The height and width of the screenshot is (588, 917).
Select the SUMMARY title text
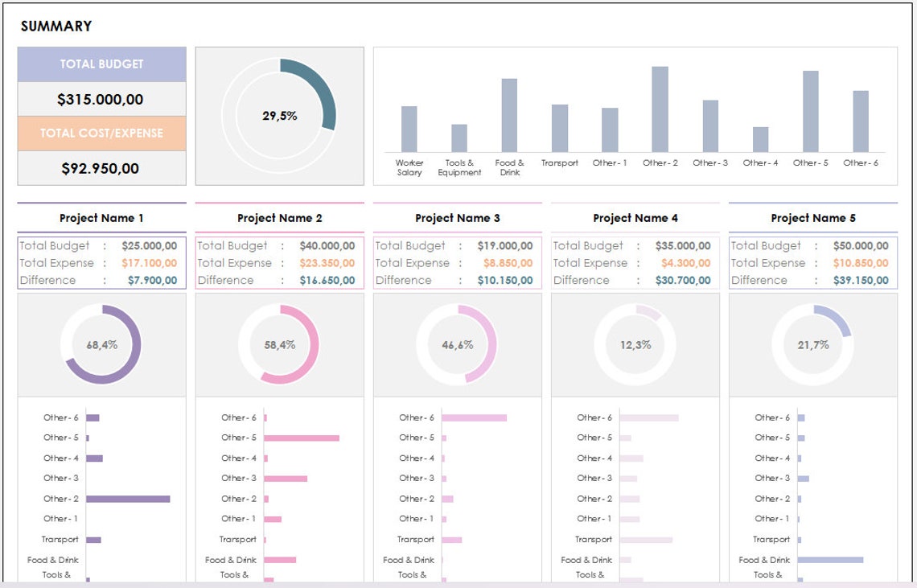pos(56,26)
